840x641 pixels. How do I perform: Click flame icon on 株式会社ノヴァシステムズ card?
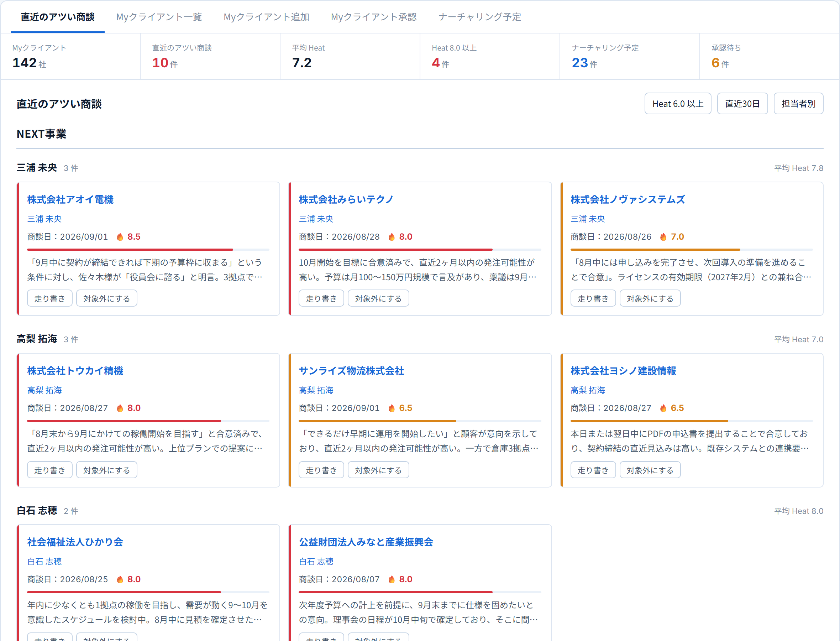663,237
